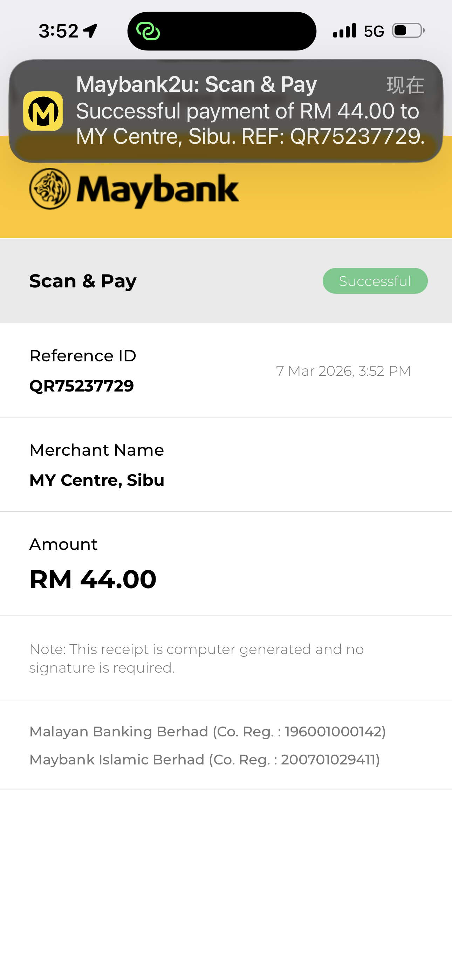Tap the battery icon in status bar
This screenshot has height=980, width=452.
click(x=408, y=31)
